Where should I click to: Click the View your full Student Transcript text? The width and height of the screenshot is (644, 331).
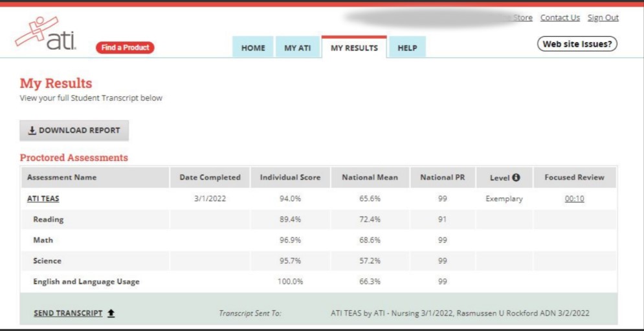click(91, 98)
